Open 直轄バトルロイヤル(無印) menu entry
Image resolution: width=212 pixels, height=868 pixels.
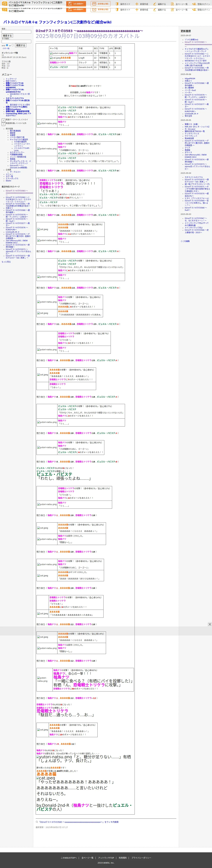(17, 107)
